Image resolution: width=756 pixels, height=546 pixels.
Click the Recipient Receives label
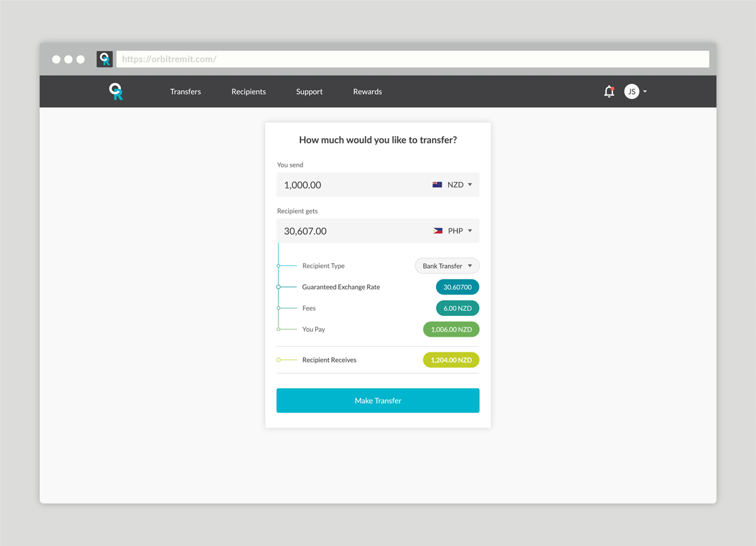(329, 360)
